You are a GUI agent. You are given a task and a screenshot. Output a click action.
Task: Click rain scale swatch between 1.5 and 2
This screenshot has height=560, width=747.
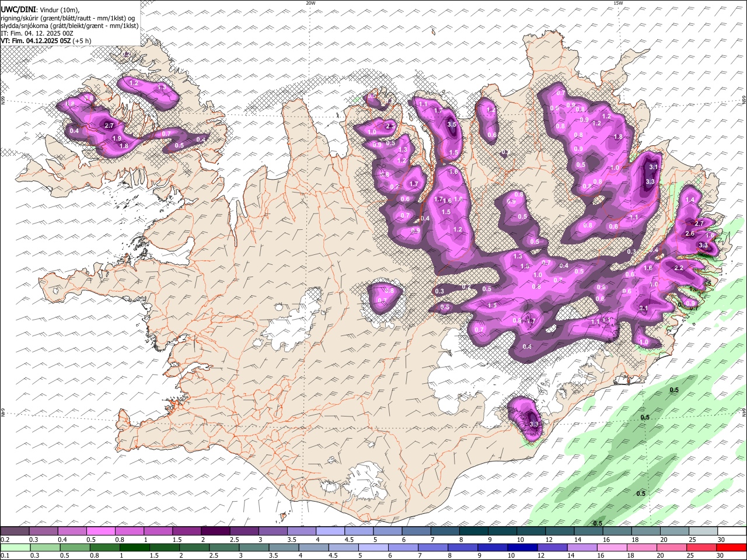point(164,547)
